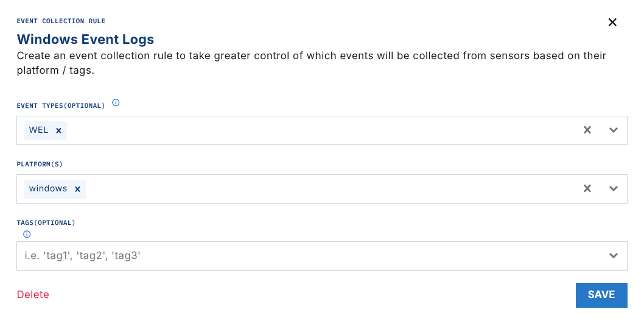The height and width of the screenshot is (323, 644).
Task: Click the Tags(Optional) field label
Action: tap(46, 223)
